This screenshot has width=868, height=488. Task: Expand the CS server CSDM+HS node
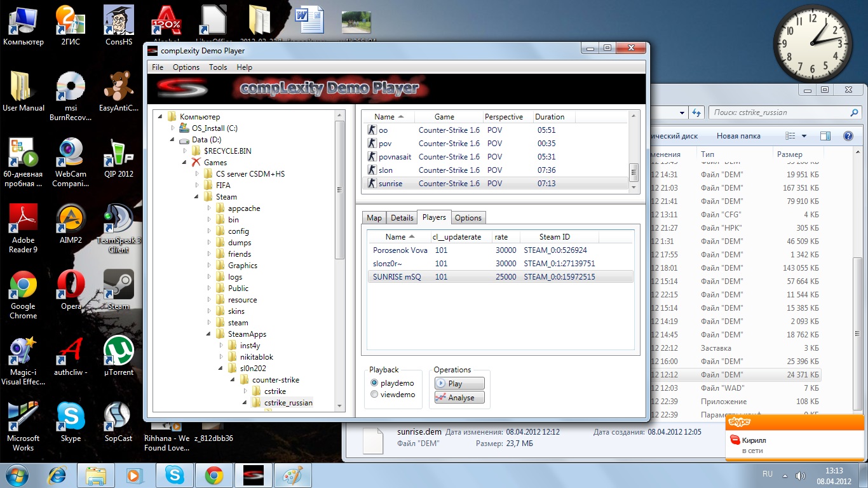tap(197, 174)
